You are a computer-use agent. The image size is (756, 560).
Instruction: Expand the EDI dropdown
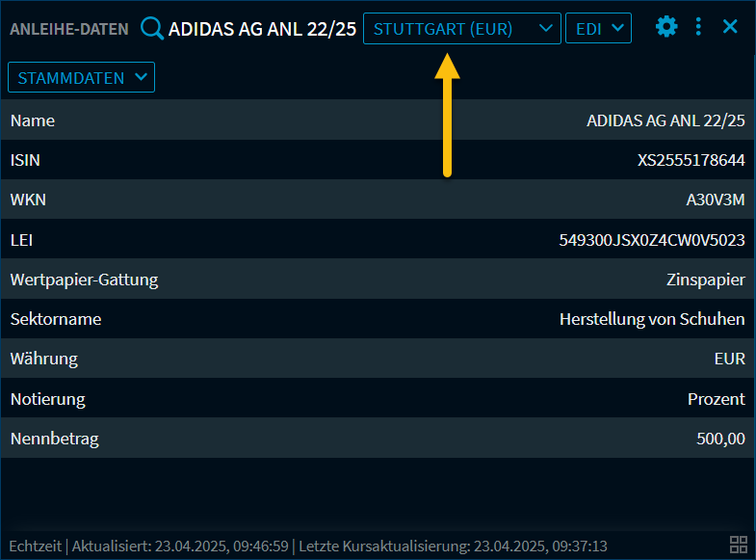(x=598, y=28)
